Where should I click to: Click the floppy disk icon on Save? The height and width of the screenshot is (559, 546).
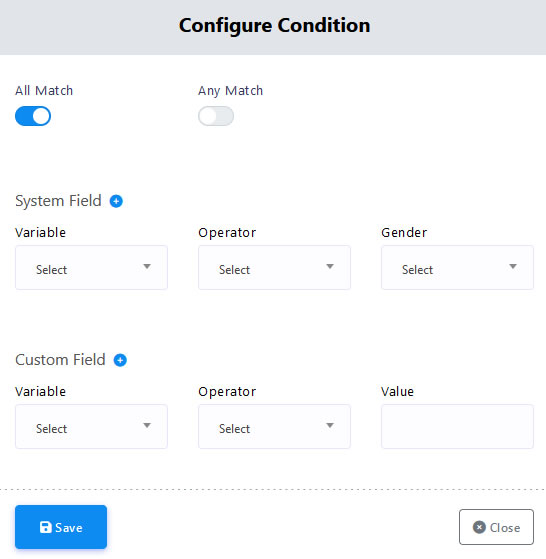pyautogui.click(x=45, y=527)
